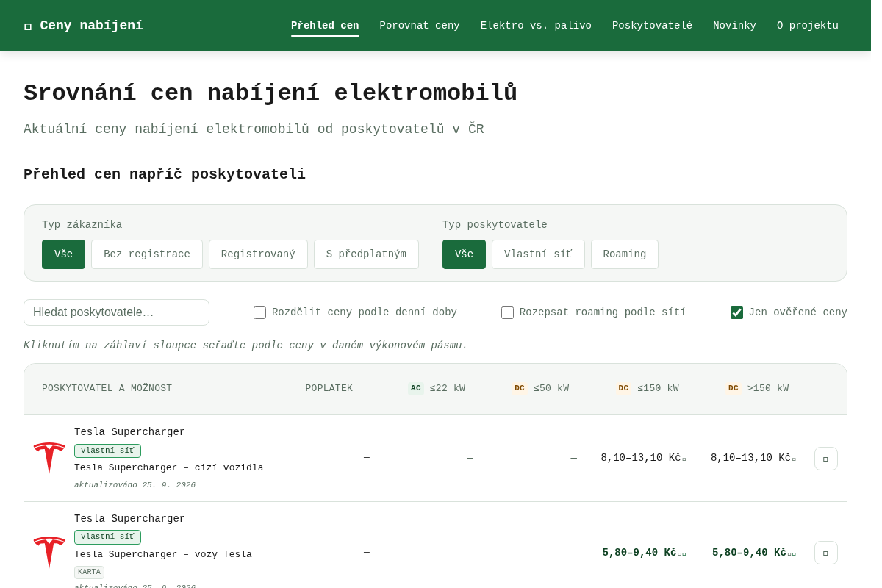Open Elektro vs. palivo section
Viewport: 882px width, 588px height.
click(536, 26)
